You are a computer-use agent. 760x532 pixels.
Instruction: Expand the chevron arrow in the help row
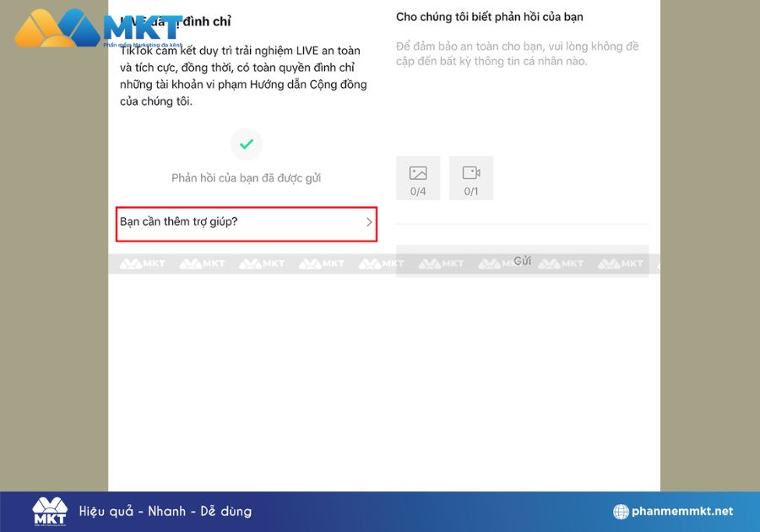tap(369, 222)
